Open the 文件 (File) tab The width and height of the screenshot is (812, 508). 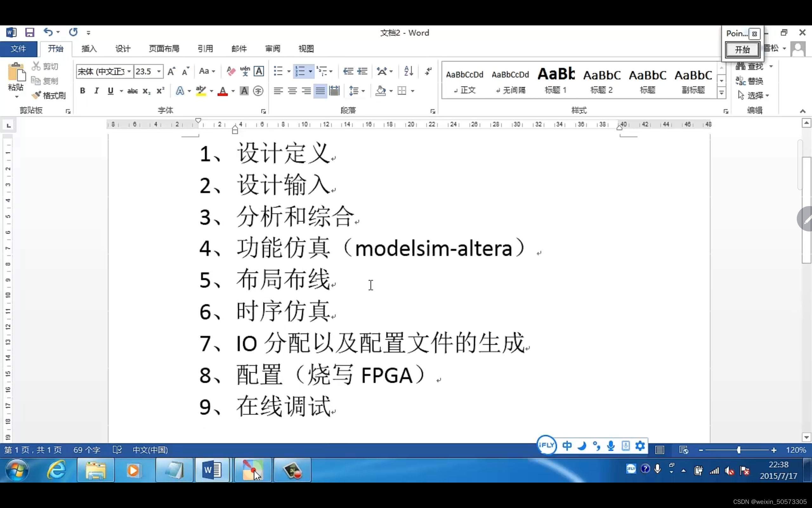point(18,49)
